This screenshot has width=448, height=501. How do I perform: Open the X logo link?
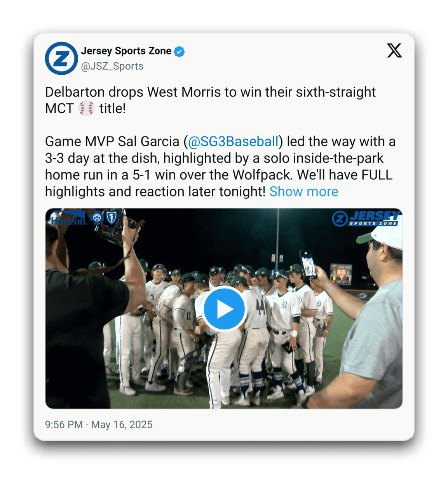click(x=394, y=51)
